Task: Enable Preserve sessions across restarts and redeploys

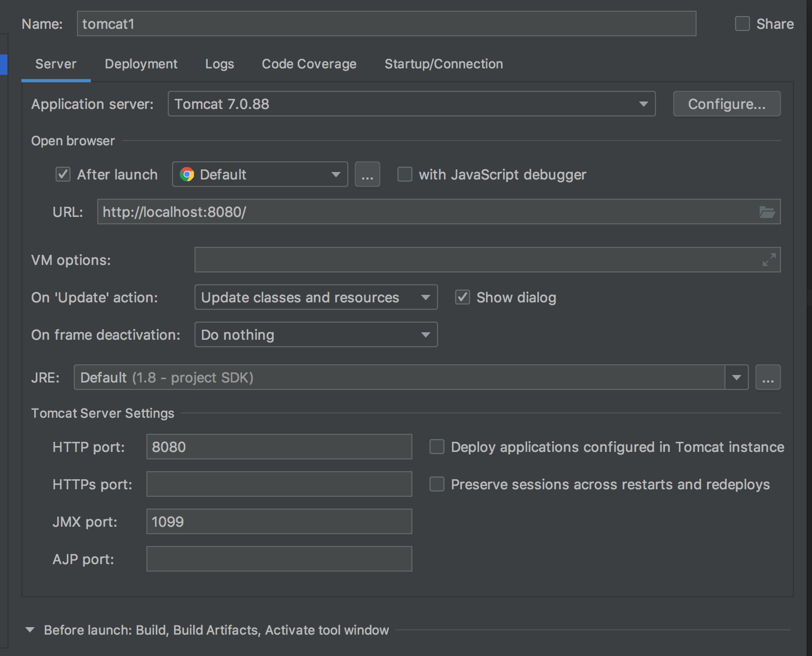Action: (437, 484)
